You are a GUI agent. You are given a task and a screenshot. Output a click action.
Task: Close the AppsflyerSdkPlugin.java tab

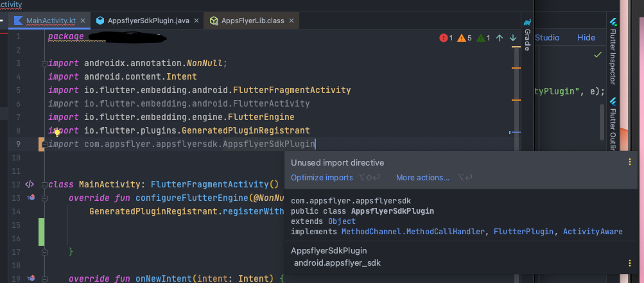click(x=196, y=21)
